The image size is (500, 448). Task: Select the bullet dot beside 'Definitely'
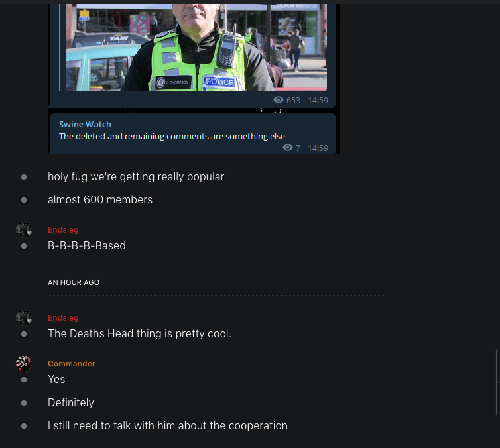[x=24, y=403]
